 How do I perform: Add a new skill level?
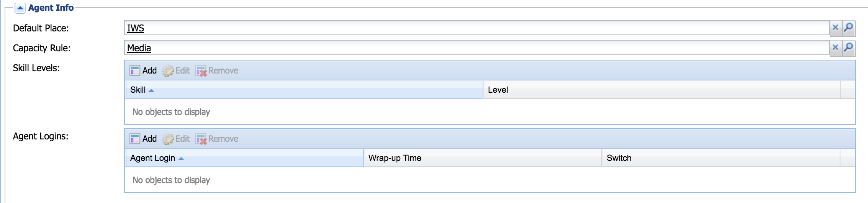[143, 70]
